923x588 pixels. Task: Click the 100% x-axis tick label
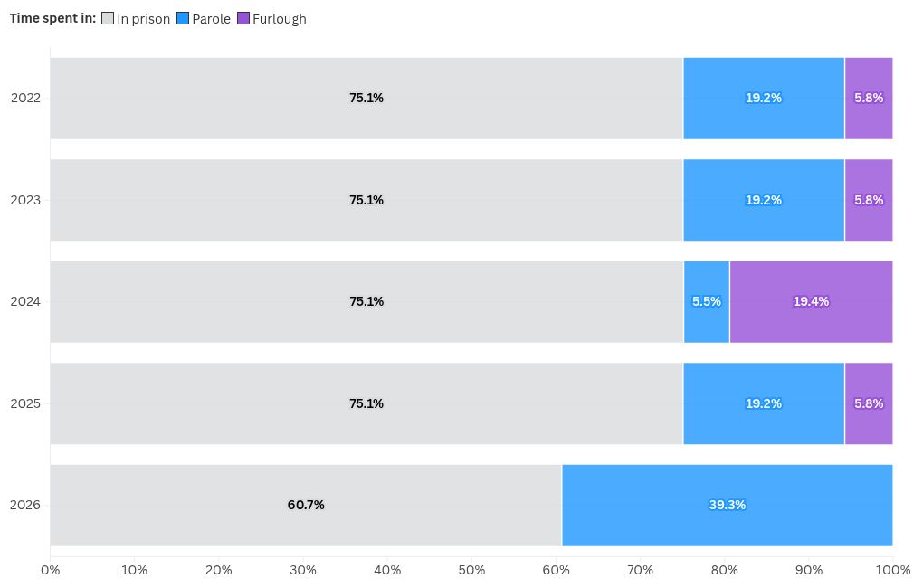pyautogui.click(x=893, y=570)
